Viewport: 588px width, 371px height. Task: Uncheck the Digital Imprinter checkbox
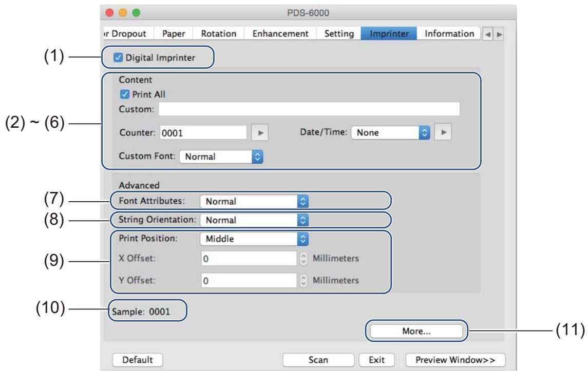[x=118, y=57]
